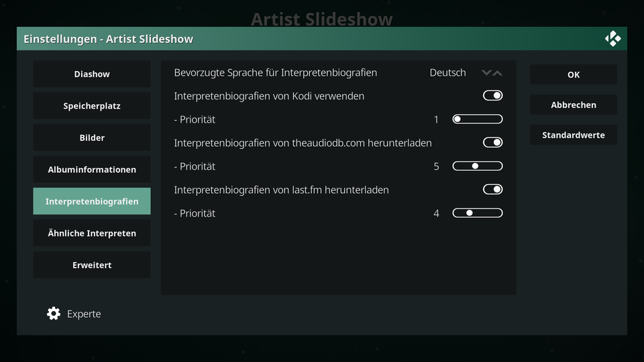Click the up arrow for biography language
Viewport: 644px width, 362px height.
tap(497, 72)
